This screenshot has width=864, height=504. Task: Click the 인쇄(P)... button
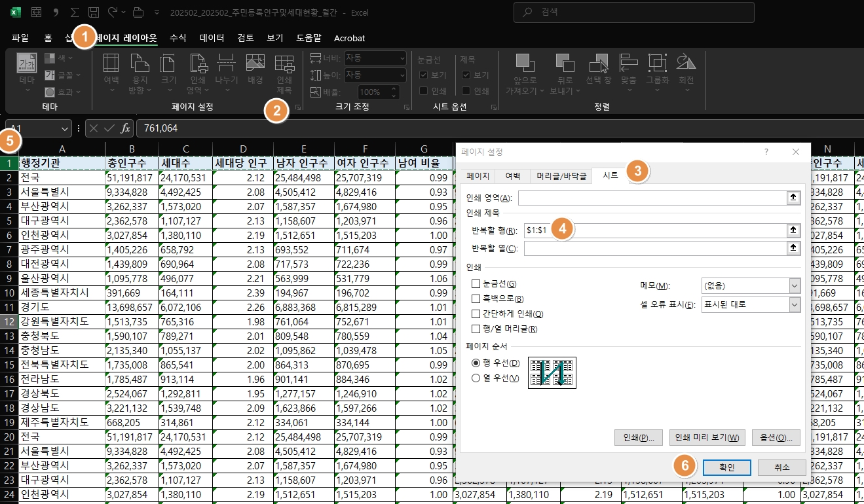click(639, 437)
